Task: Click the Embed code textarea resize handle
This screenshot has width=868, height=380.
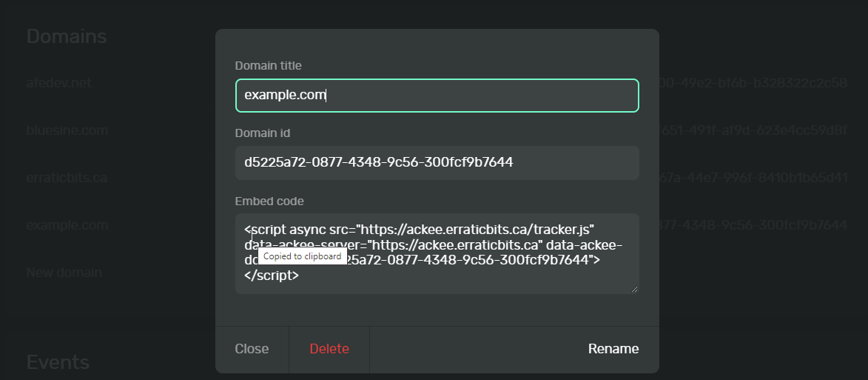Action: tap(634, 289)
